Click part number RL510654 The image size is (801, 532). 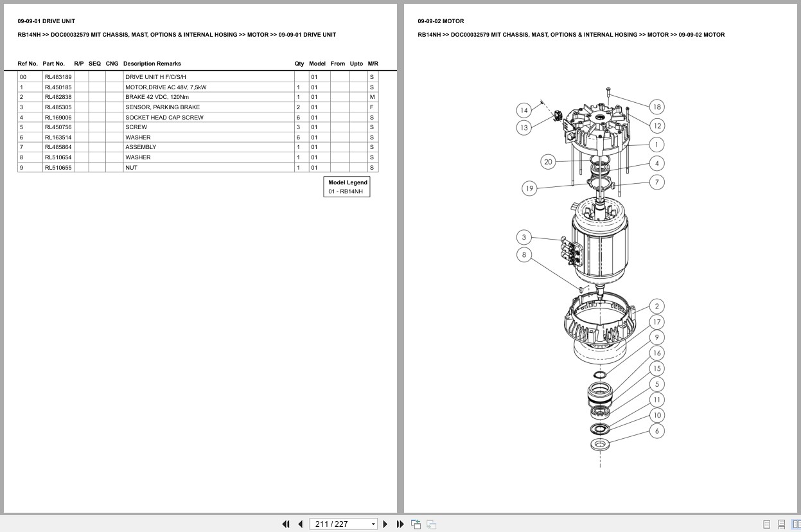click(58, 157)
